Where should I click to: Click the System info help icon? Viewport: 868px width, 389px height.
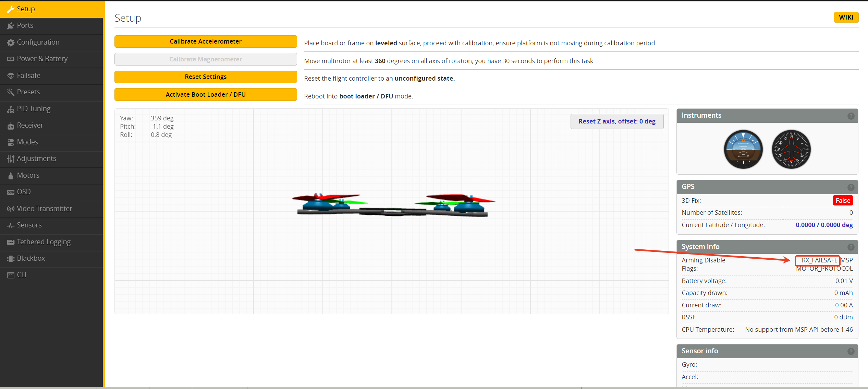[x=851, y=247]
